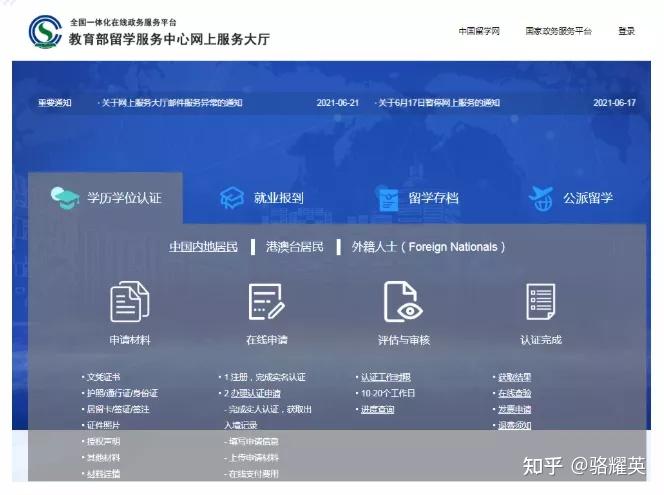Image resolution: width=664 pixels, height=495 pixels.
Task: Click the 材料详情 link
Action: tap(103, 474)
